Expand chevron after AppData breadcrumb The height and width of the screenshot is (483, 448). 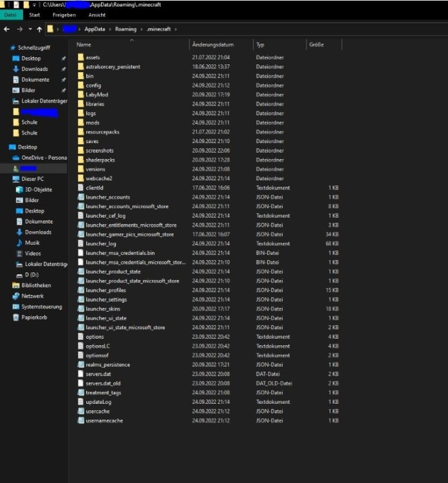(x=110, y=29)
